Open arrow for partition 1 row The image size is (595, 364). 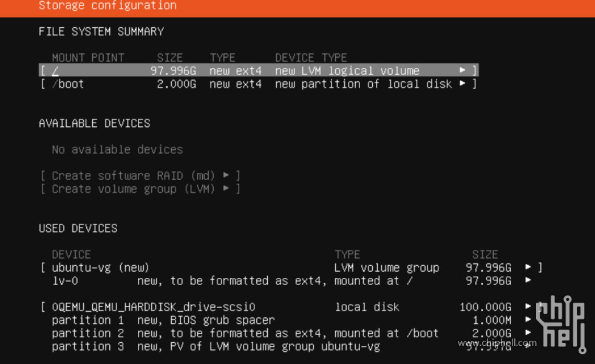tap(528, 320)
